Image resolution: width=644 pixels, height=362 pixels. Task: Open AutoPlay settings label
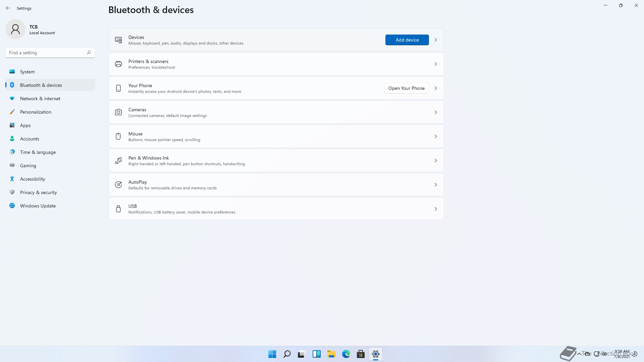point(138,182)
